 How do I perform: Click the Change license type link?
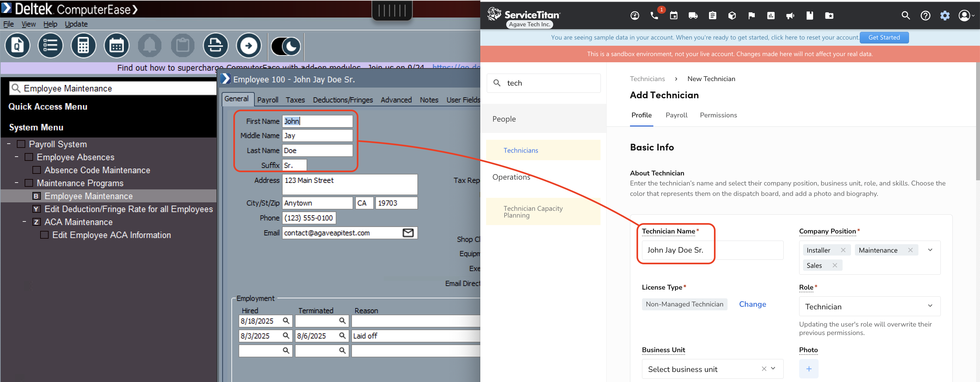point(752,304)
